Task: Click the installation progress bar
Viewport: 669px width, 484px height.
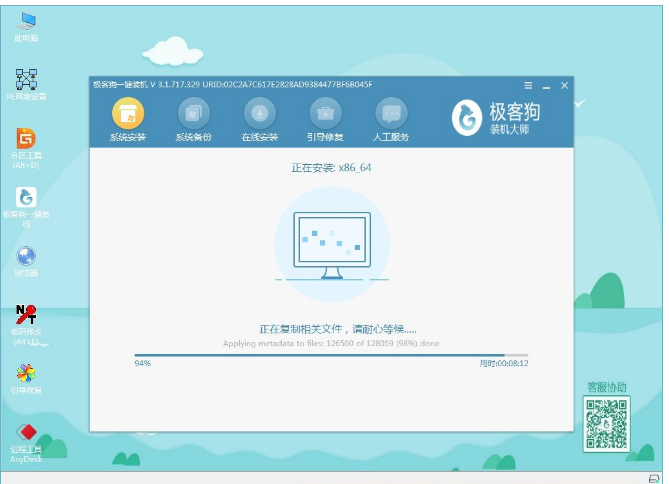Action: click(331, 354)
